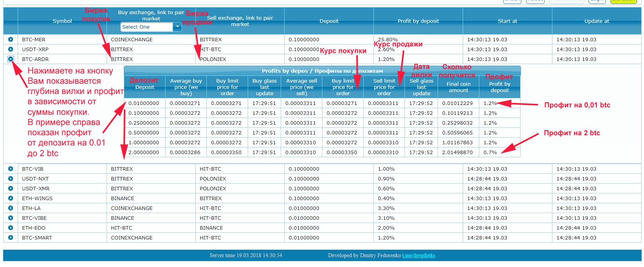Select the USDT-XRP symbol cell
Screen dimensions: 644x267
point(62,49)
